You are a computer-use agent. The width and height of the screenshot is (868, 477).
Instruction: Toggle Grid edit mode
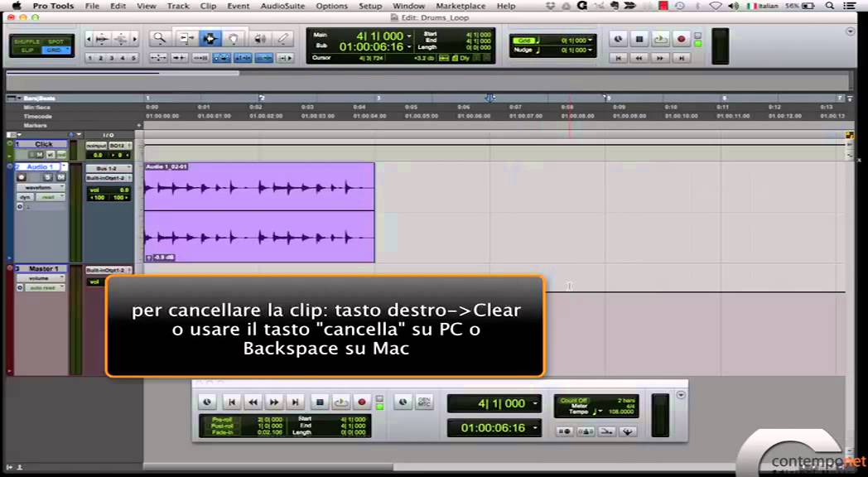click(x=56, y=50)
